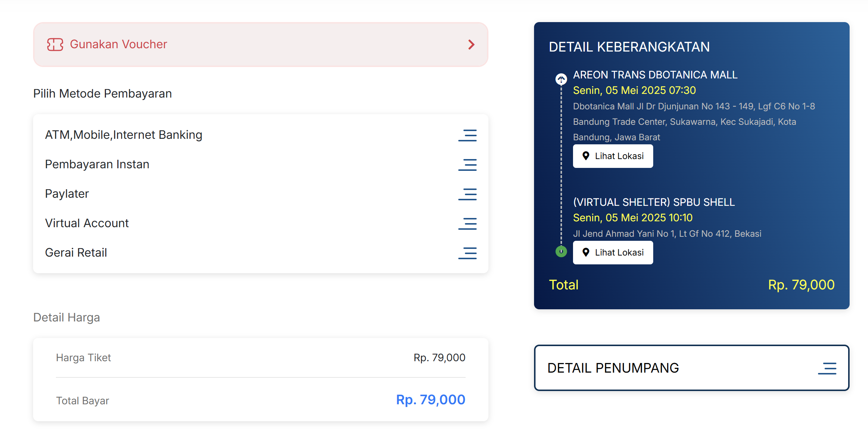
Task: Click the departure point circle icon
Action: click(561, 79)
